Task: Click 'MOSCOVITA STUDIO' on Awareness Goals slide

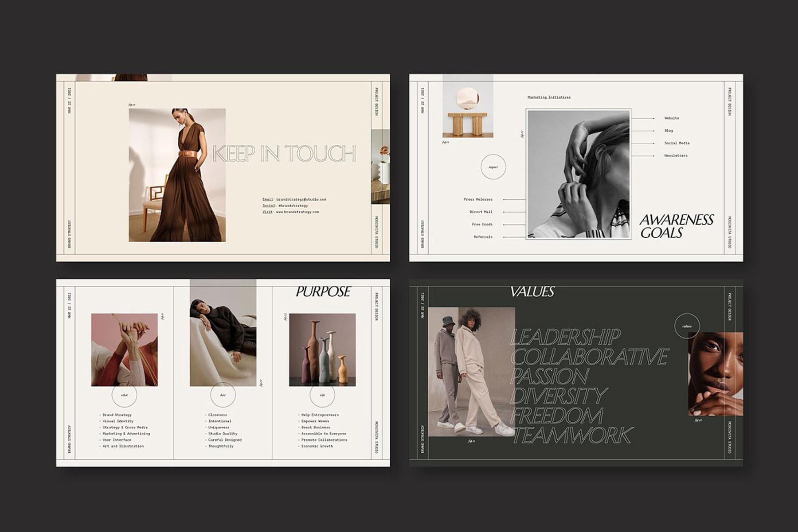Action: coord(730,232)
